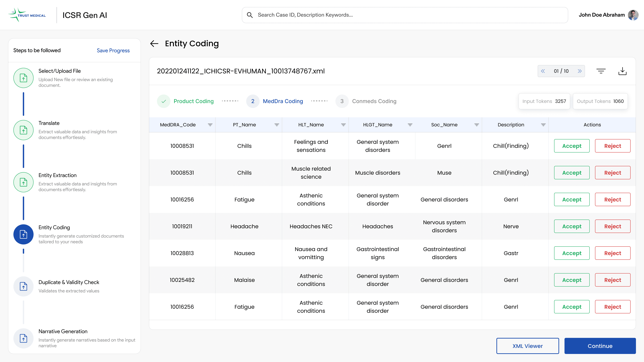
Task: Go to next file with double-right chevron
Action: [579, 71]
